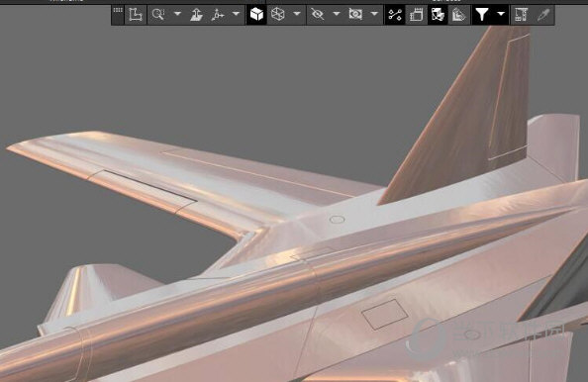Click the axis orientation triad icon
This screenshot has width=588, height=382.
pyautogui.click(x=218, y=15)
